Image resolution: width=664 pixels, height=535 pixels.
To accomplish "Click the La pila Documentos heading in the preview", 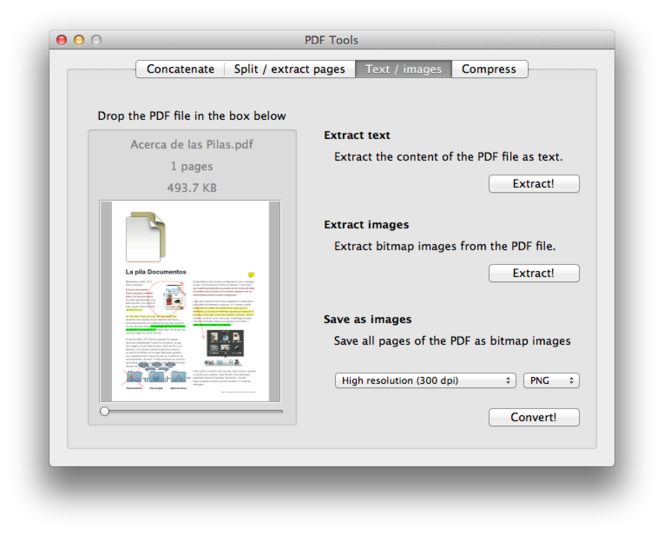I will [x=155, y=271].
